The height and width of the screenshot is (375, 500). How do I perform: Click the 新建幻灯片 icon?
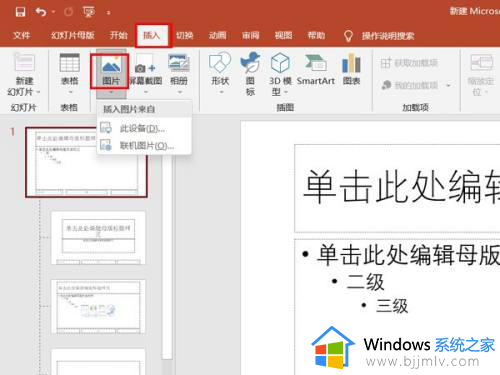tap(24, 63)
